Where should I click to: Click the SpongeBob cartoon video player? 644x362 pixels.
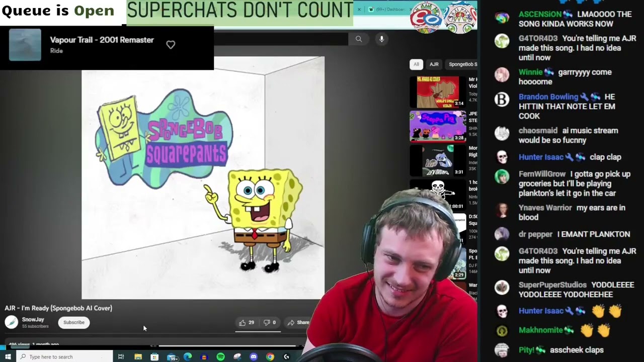tap(203, 177)
